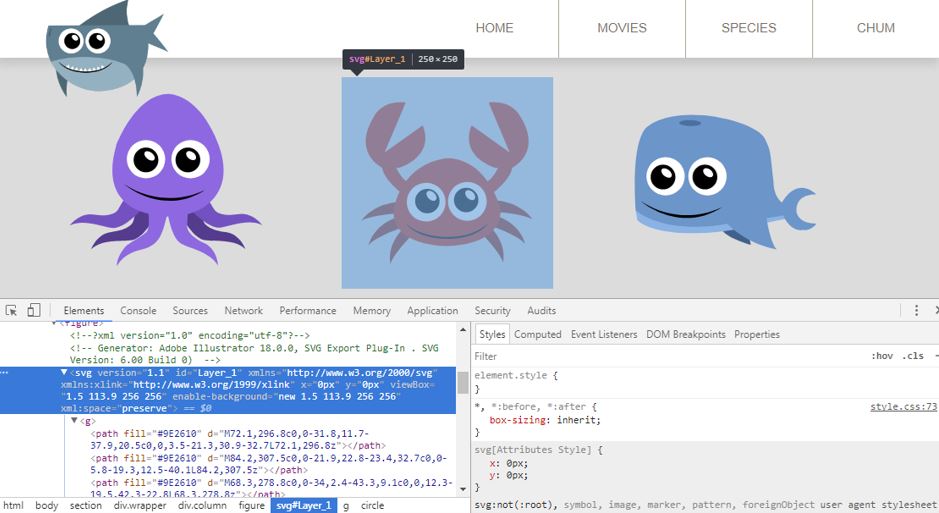Collapse the g element tree node
Image resolution: width=939 pixels, height=513 pixels.
(x=74, y=421)
